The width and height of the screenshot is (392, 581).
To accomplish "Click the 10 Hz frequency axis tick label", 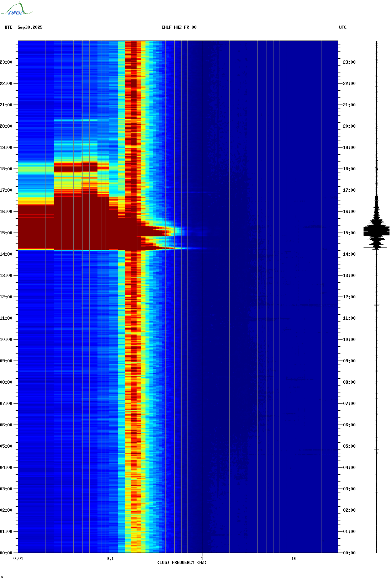I will tap(294, 559).
